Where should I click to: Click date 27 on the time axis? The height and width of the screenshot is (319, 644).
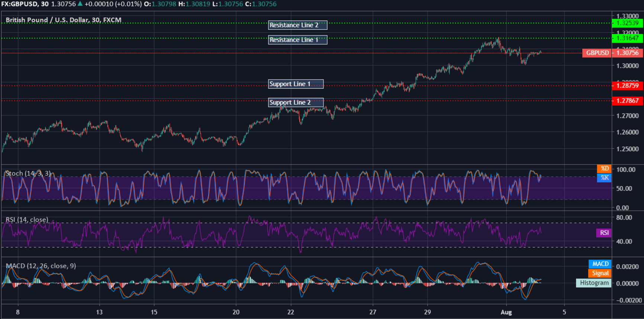point(373,312)
